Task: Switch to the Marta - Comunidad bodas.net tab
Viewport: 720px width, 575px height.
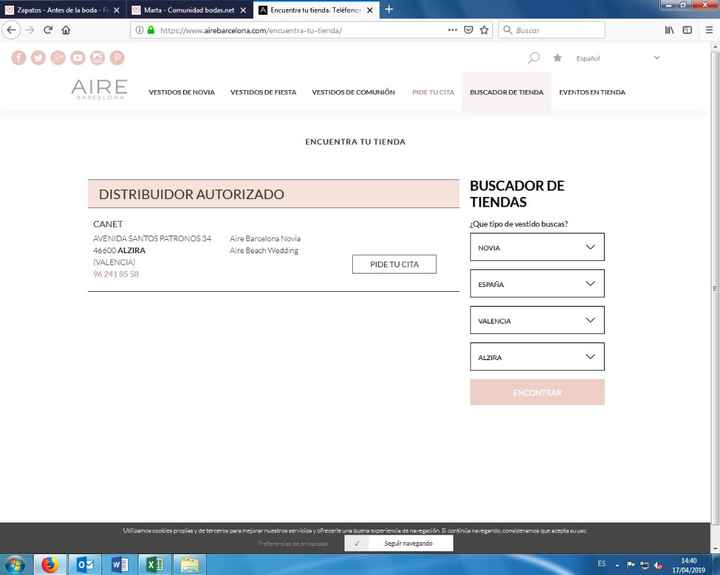Action: [188, 10]
